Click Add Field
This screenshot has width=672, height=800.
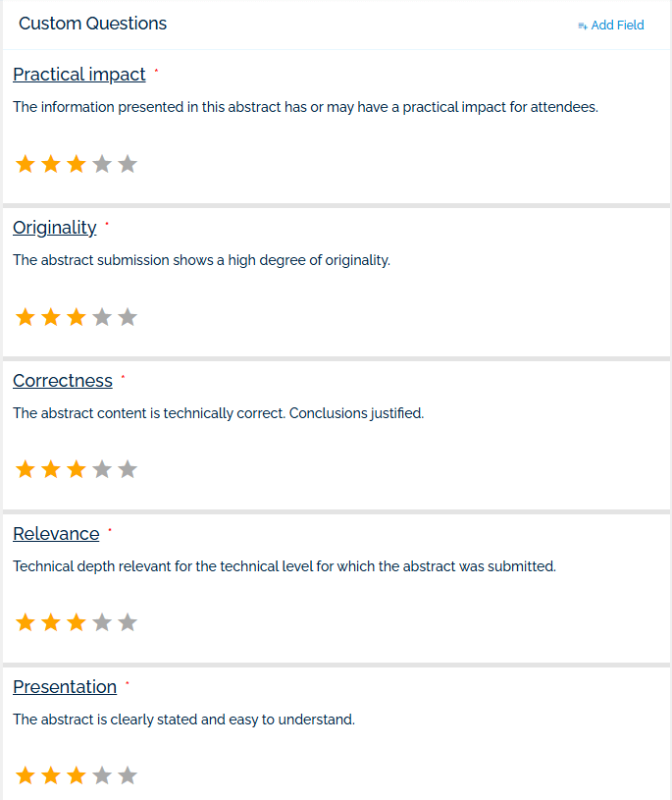(618, 25)
